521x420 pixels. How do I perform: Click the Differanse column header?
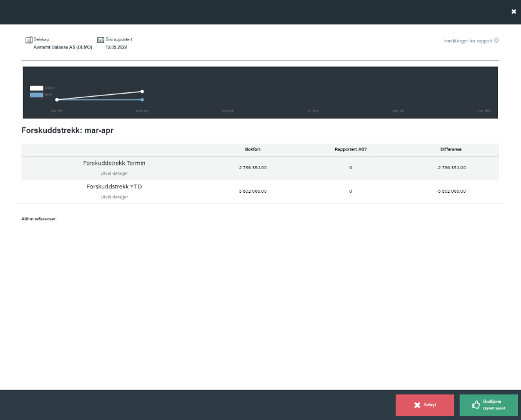click(x=450, y=149)
